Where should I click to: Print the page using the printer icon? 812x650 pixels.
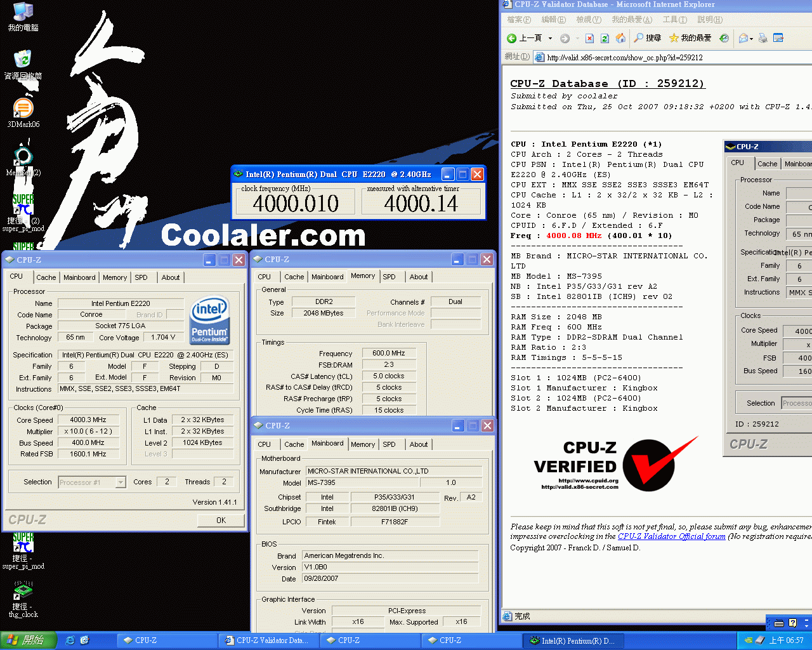(x=763, y=38)
